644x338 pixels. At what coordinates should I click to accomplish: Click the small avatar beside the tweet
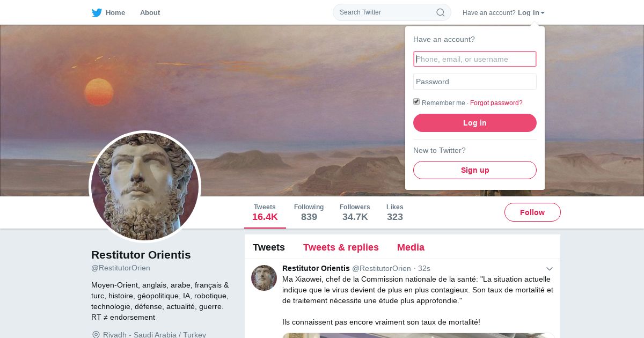point(264,278)
